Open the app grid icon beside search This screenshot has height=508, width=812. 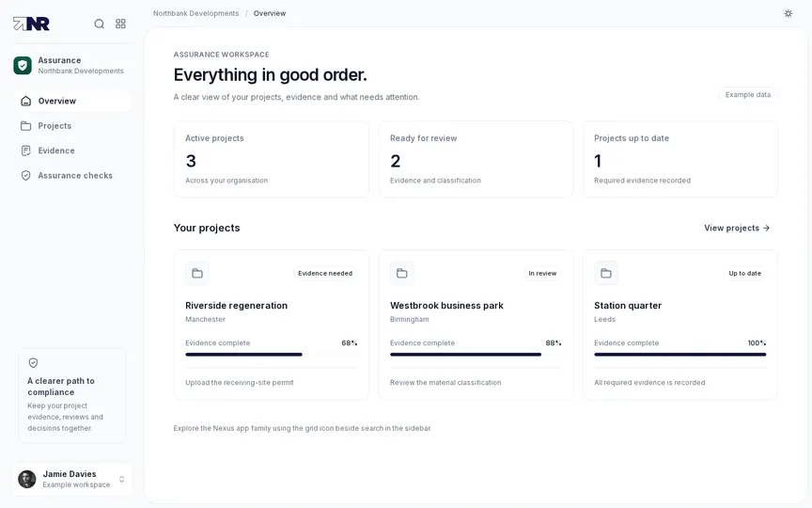120,24
